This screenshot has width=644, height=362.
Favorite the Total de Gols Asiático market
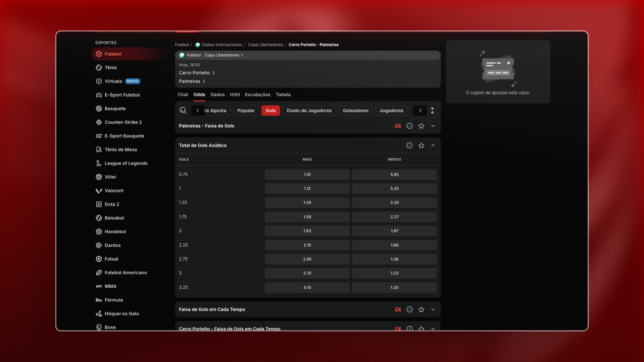click(x=421, y=145)
